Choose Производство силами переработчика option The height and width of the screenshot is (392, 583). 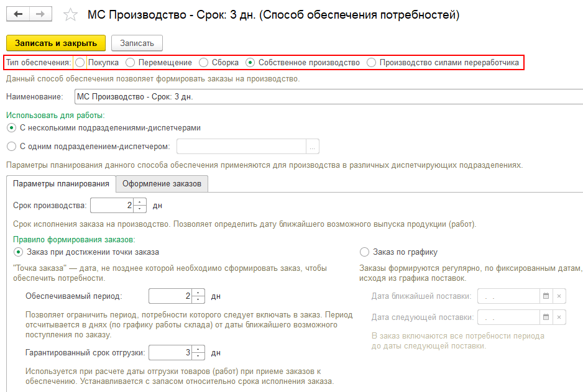point(372,63)
